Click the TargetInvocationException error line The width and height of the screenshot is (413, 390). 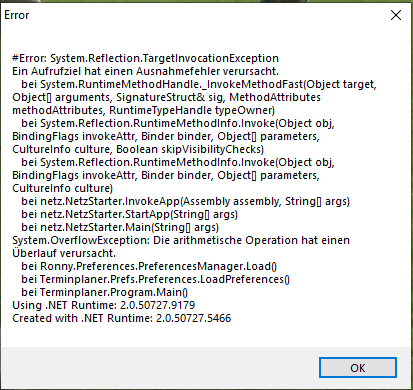point(145,58)
